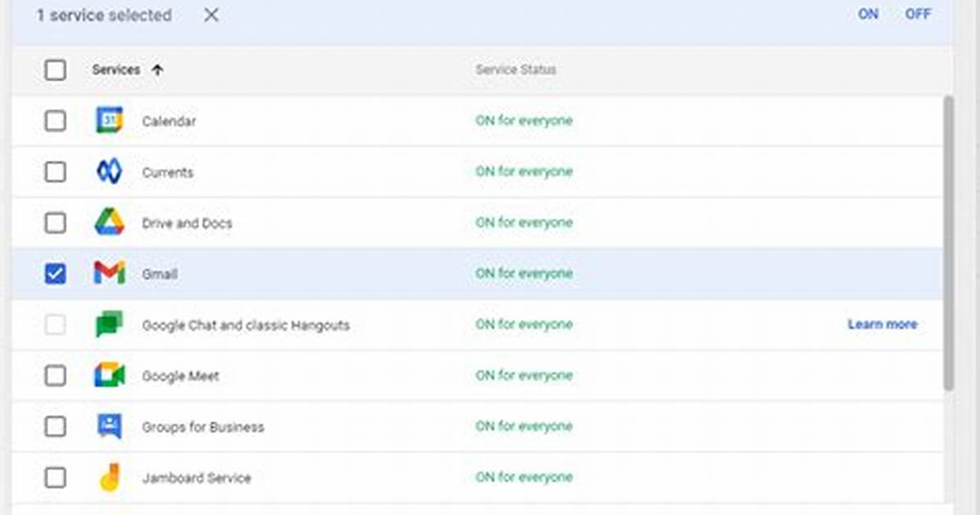Click the services list vertical scrollbar

pos(948,243)
